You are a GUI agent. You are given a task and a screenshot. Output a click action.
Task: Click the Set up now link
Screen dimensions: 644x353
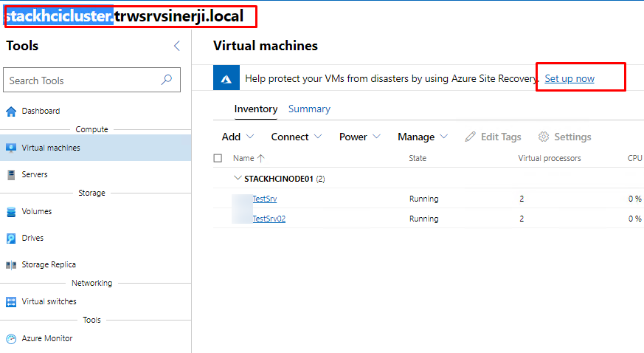click(x=569, y=78)
